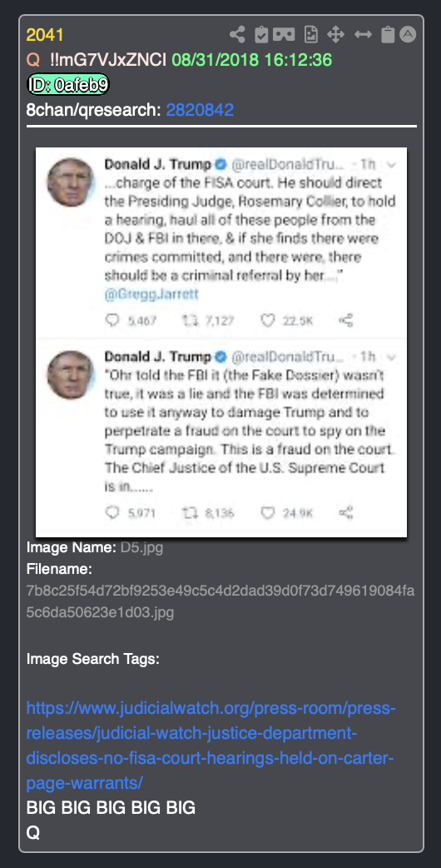Click the reply icon showing 5,467
Viewport: 441px width, 868px height.
[112, 321]
